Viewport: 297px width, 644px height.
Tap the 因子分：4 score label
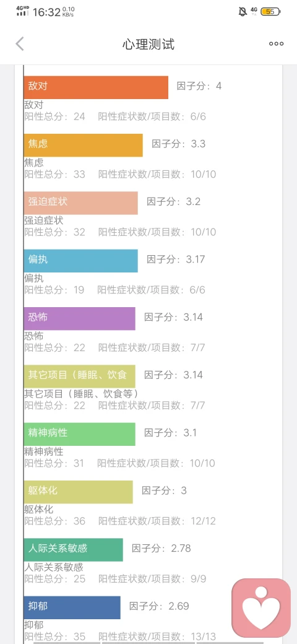point(199,86)
